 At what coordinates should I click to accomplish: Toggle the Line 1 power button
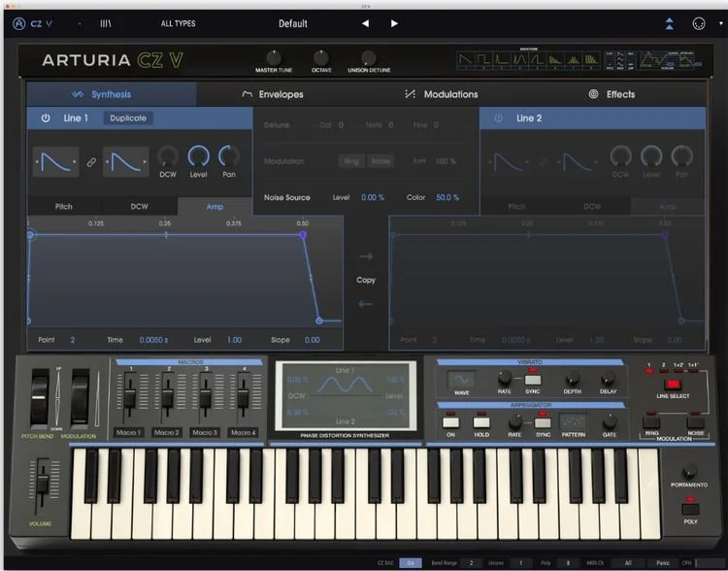46,118
